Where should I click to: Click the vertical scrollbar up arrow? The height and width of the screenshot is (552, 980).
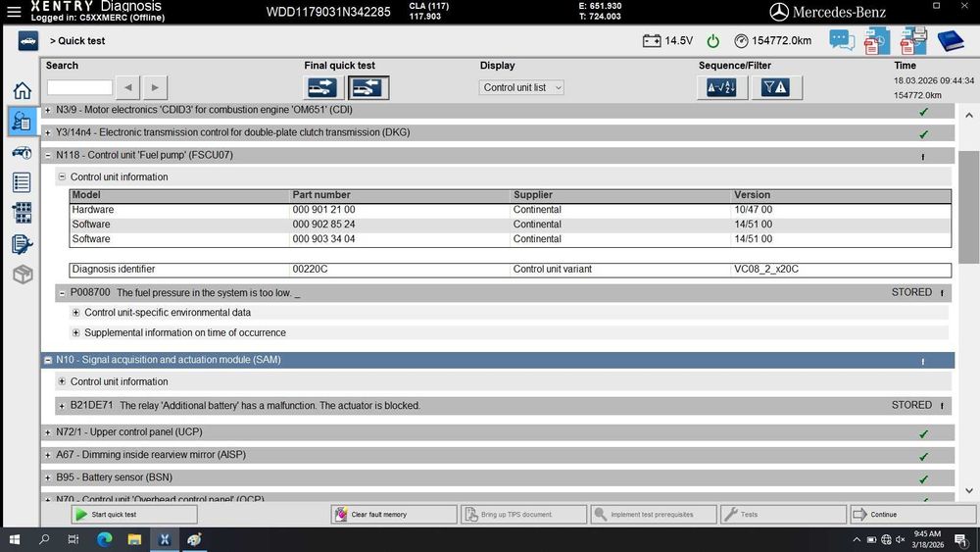click(x=969, y=115)
